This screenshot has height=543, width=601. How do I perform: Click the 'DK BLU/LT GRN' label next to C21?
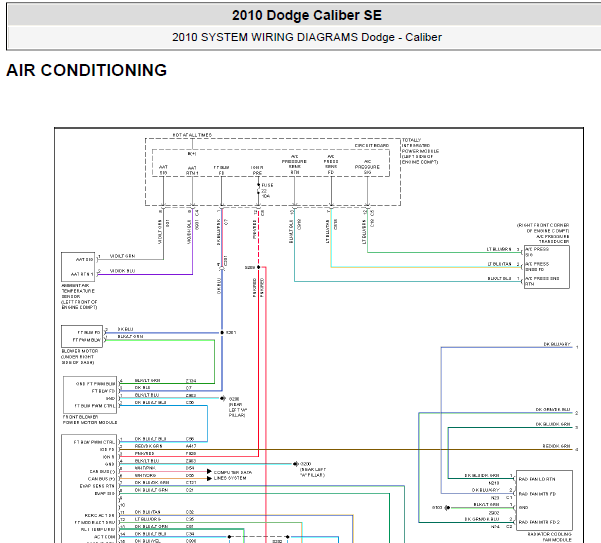click(x=151, y=490)
